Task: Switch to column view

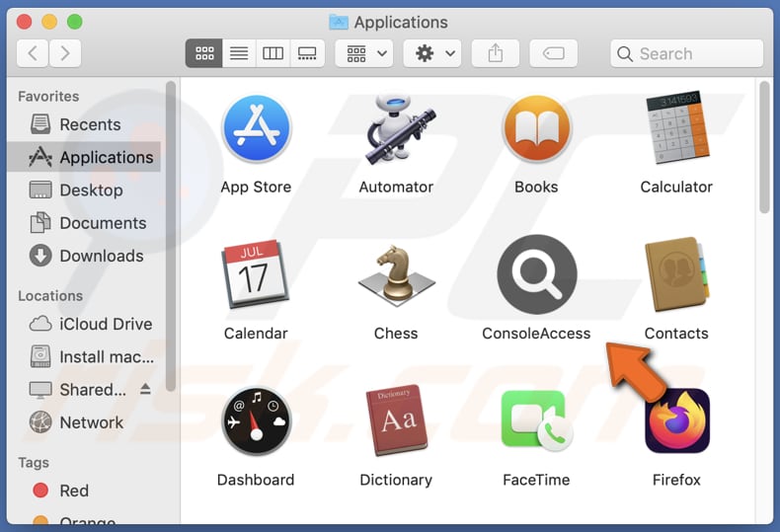Action: click(273, 53)
